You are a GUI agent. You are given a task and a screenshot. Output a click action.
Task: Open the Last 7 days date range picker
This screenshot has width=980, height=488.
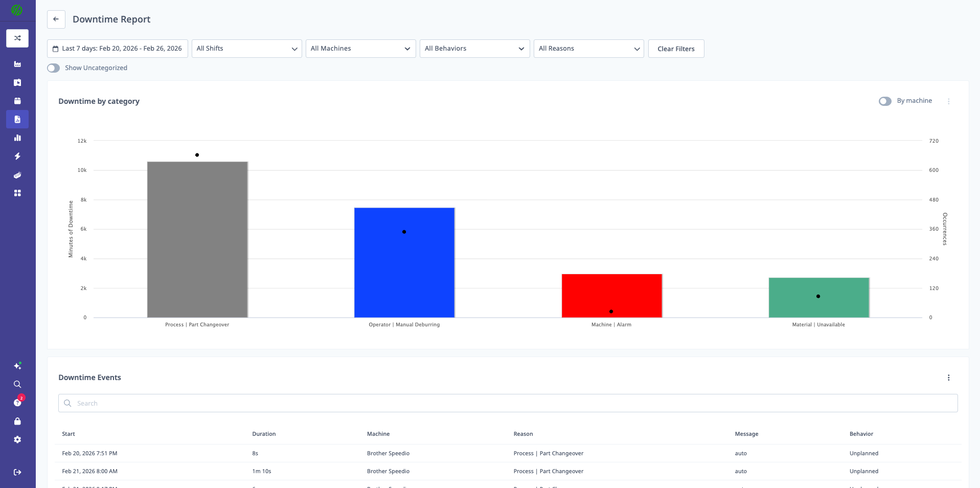click(118, 49)
